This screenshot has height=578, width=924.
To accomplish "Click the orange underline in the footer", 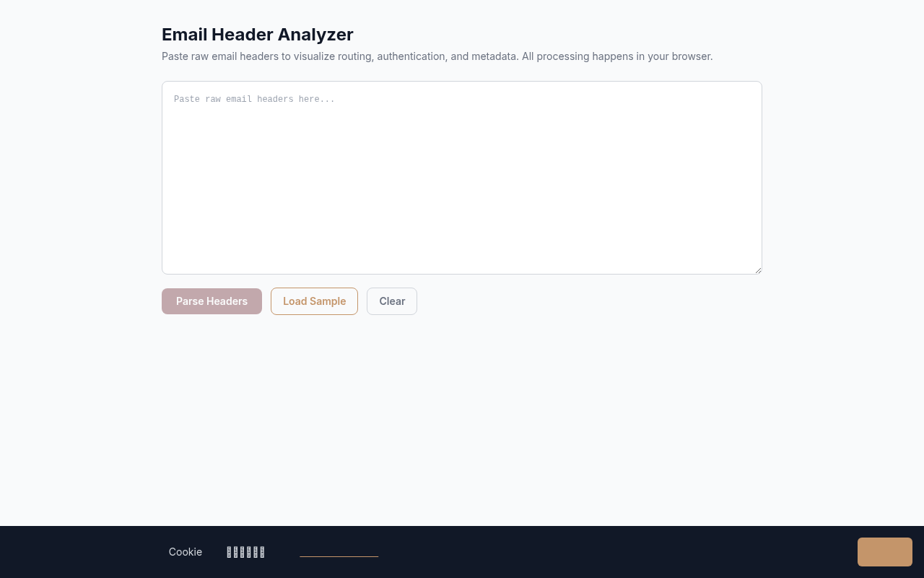I will [x=339, y=556].
